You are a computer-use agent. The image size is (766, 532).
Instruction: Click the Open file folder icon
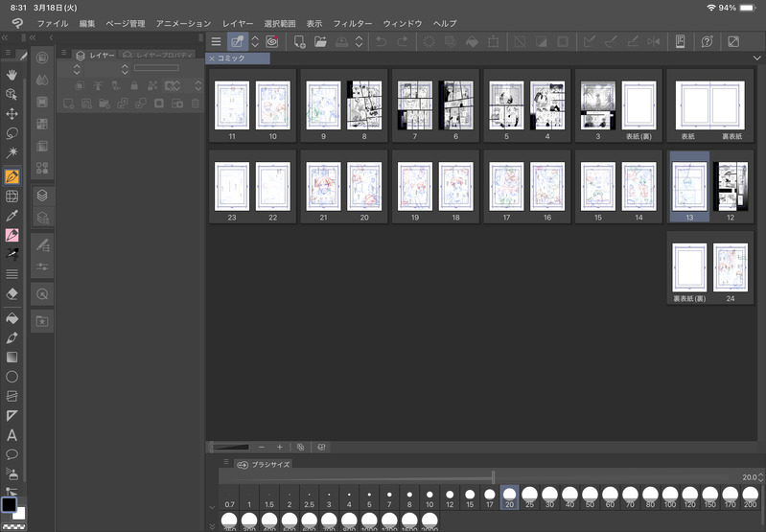pos(320,42)
